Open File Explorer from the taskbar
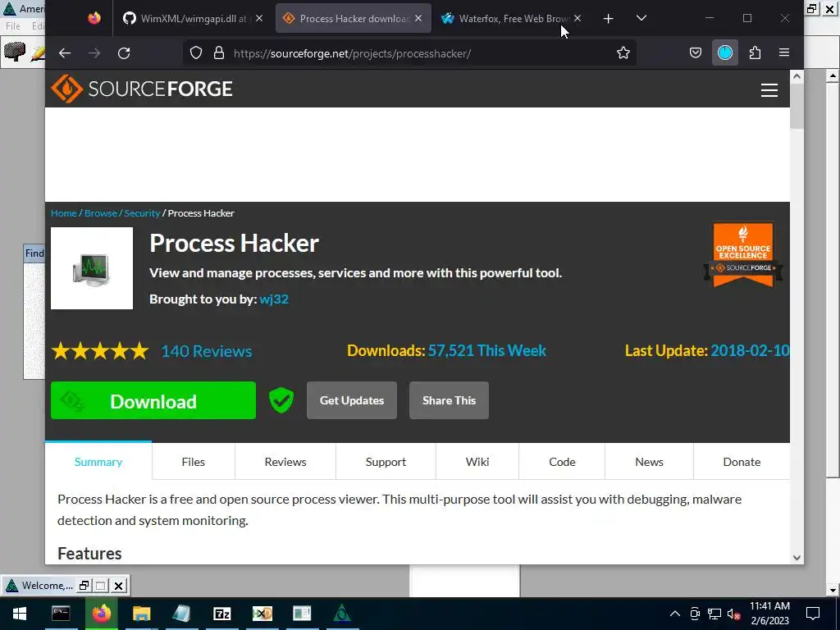This screenshot has height=630, width=840. click(141, 614)
